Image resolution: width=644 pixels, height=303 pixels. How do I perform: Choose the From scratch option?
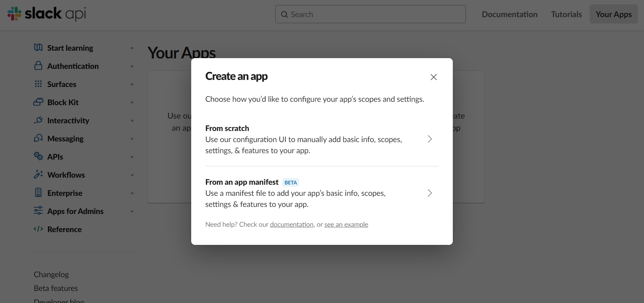point(322,139)
